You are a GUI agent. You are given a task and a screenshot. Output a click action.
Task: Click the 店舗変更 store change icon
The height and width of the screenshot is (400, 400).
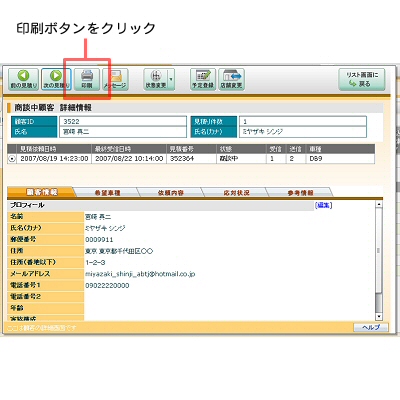point(231,79)
